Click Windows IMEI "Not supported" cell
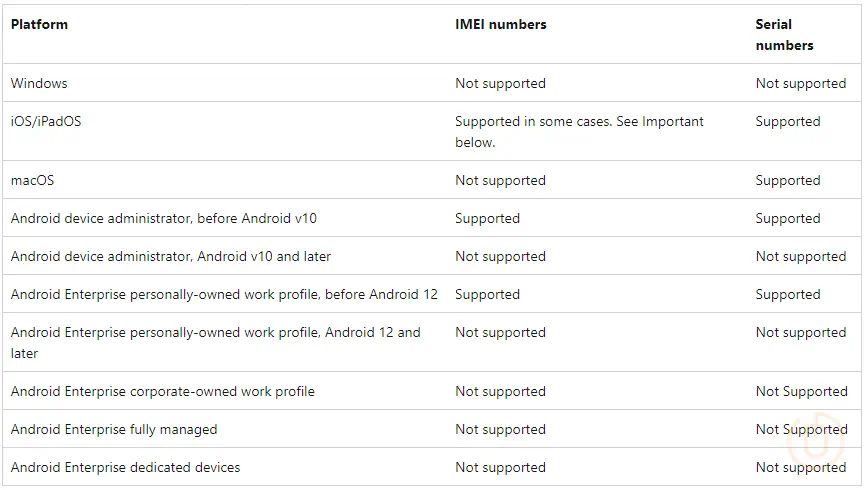This screenshot has width=865, height=490. coord(500,83)
